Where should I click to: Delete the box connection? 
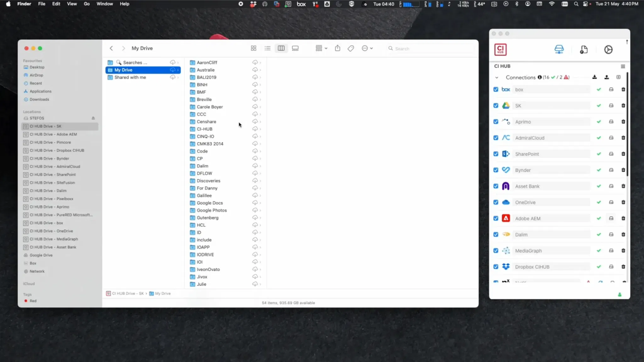point(623,90)
